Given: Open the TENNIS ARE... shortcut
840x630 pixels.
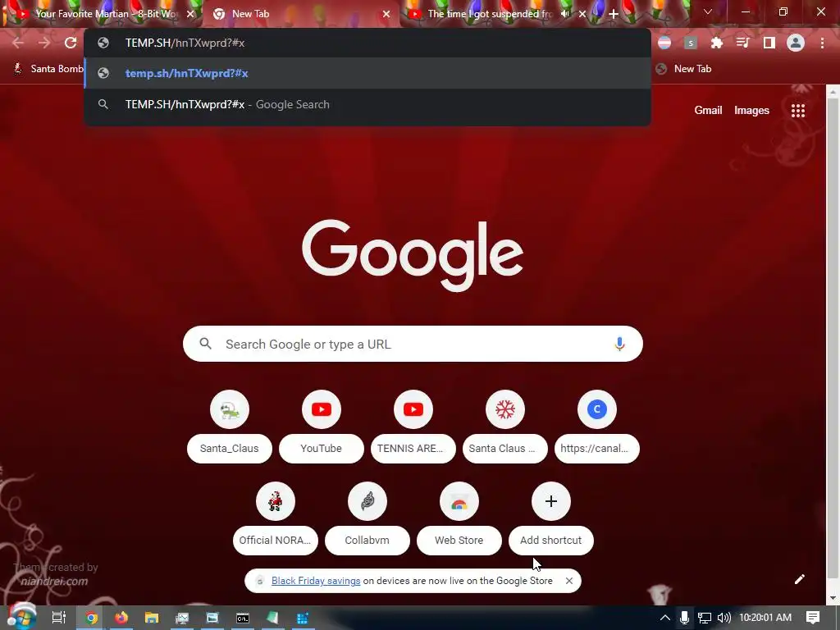Looking at the screenshot, I should pos(413,427).
